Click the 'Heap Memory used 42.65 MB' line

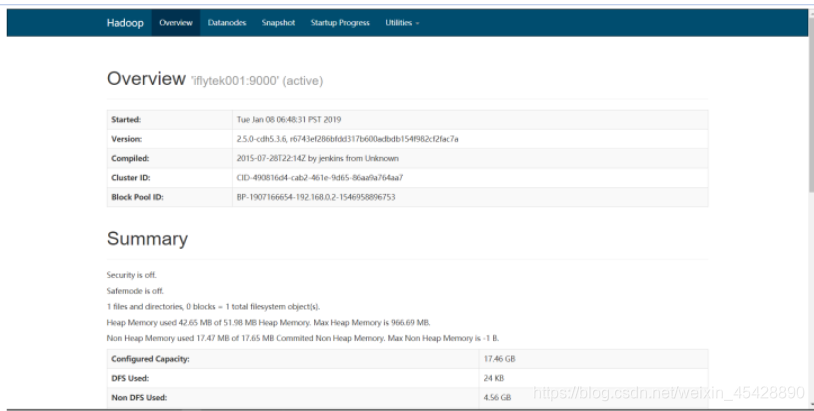click(x=268, y=323)
